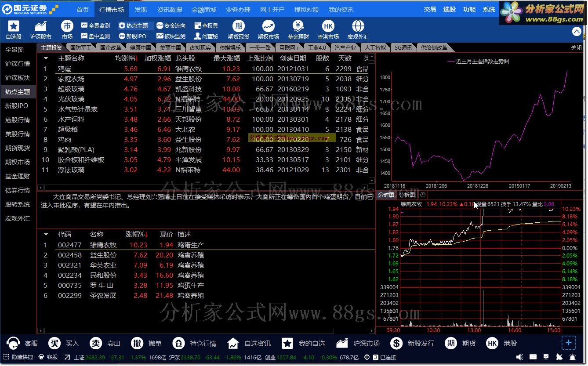Open the 业务办理 menu
Viewport: 588px width, 366px height.
click(238, 9)
